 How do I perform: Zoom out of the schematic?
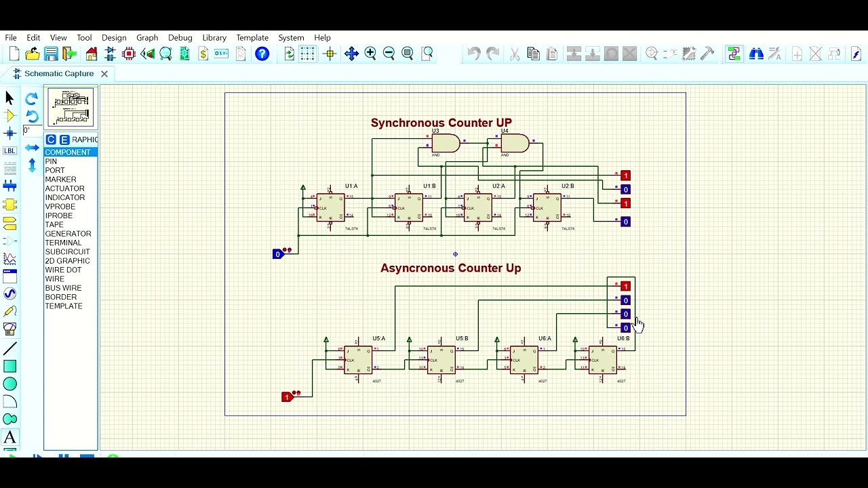tap(389, 54)
